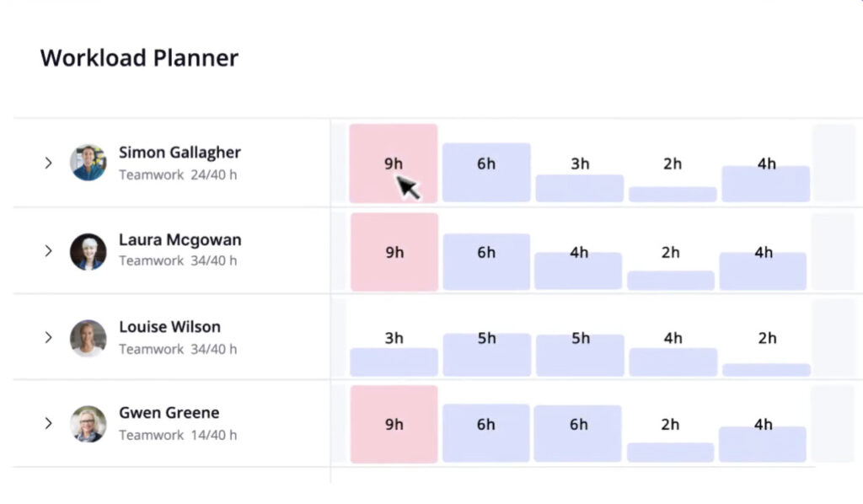Screen dimensions: 863x504
Task: Open Simon Gallagher's avatar photo
Action: [88, 163]
